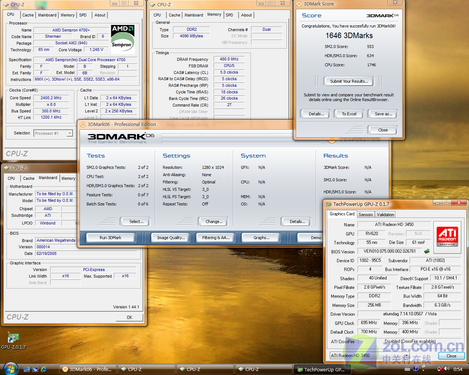
Task: Click Details button under System in 3DMark06
Action: (x=296, y=221)
